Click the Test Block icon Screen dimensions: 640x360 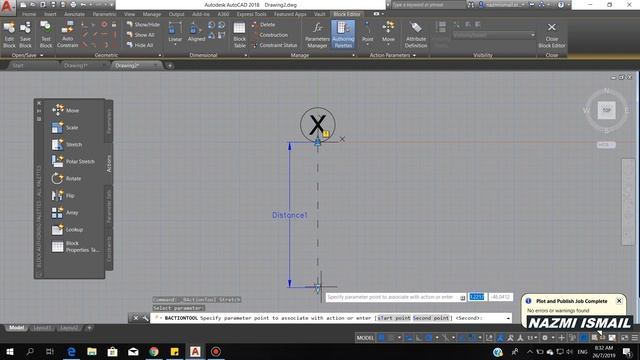click(46, 35)
